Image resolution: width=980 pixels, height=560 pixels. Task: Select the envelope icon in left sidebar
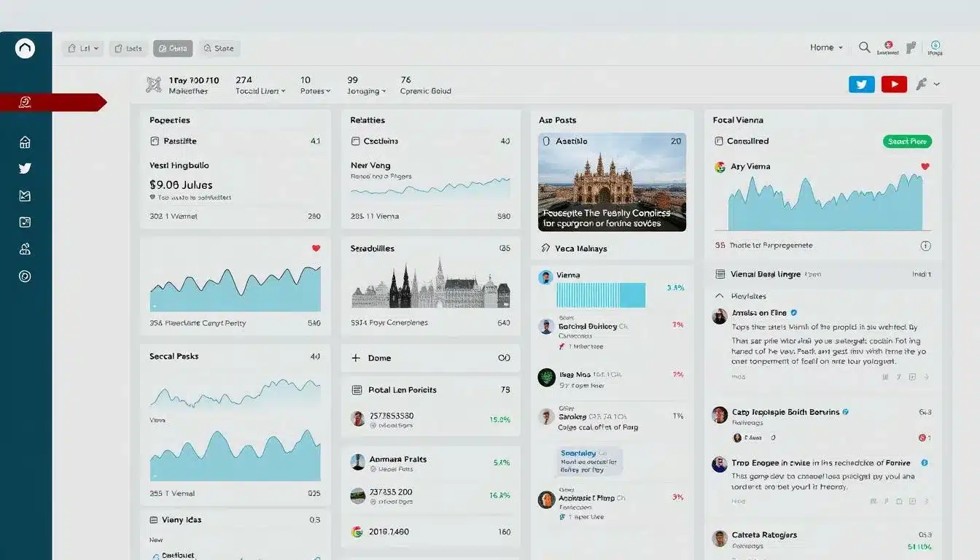[x=25, y=195]
